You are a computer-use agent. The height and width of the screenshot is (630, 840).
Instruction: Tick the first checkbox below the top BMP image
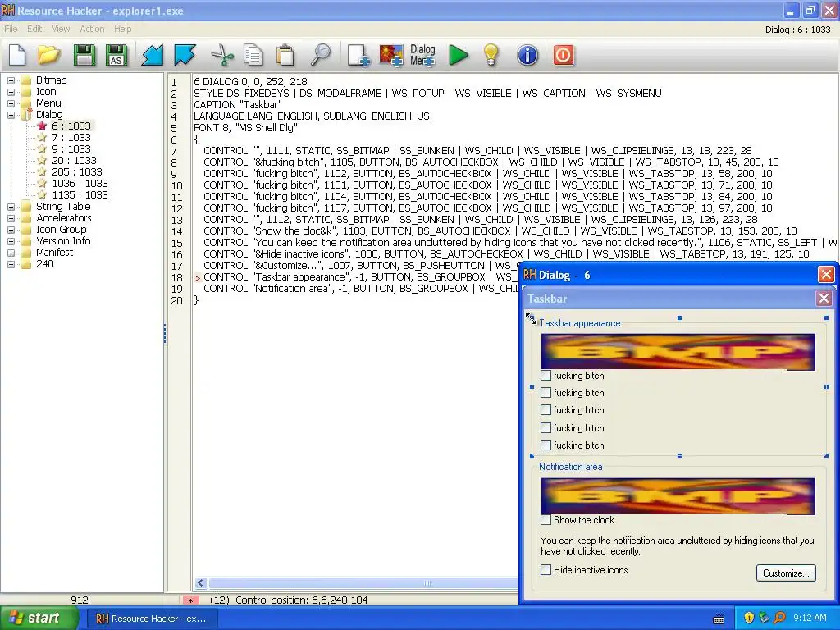coord(546,376)
